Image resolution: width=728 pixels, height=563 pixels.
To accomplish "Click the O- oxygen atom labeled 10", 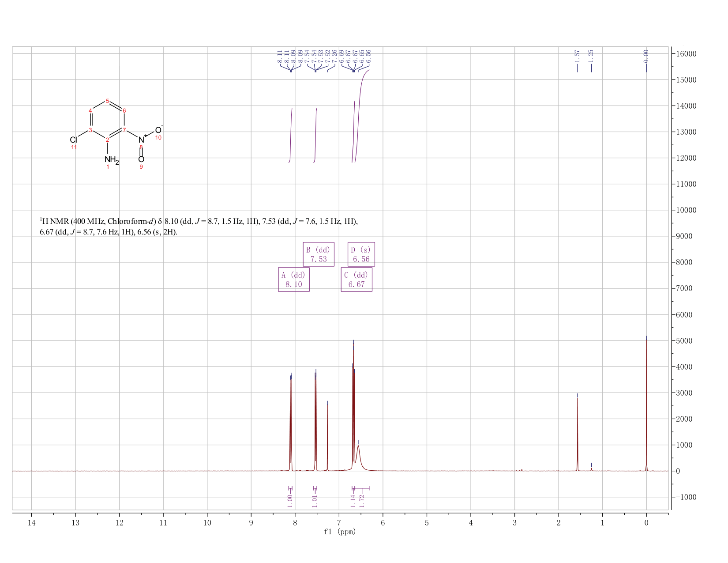I will click(x=159, y=129).
